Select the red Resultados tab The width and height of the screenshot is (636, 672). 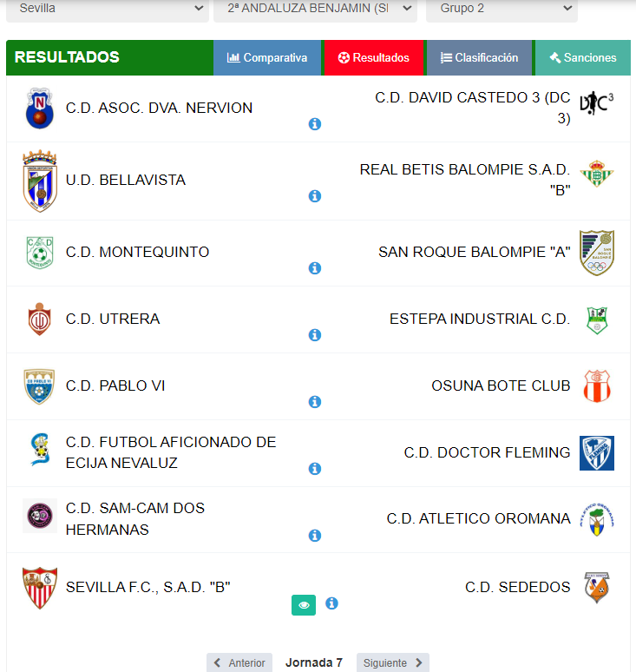[x=373, y=58]
